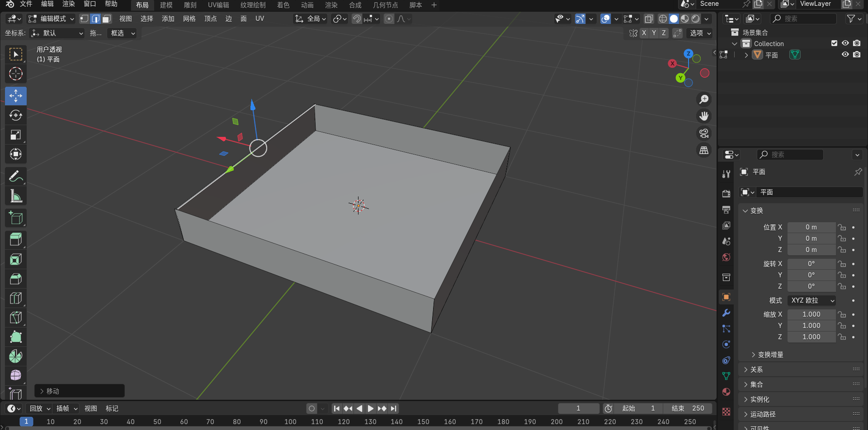Open the XYZ 欧拉 rotation mode dropdown

coord(811,300)
